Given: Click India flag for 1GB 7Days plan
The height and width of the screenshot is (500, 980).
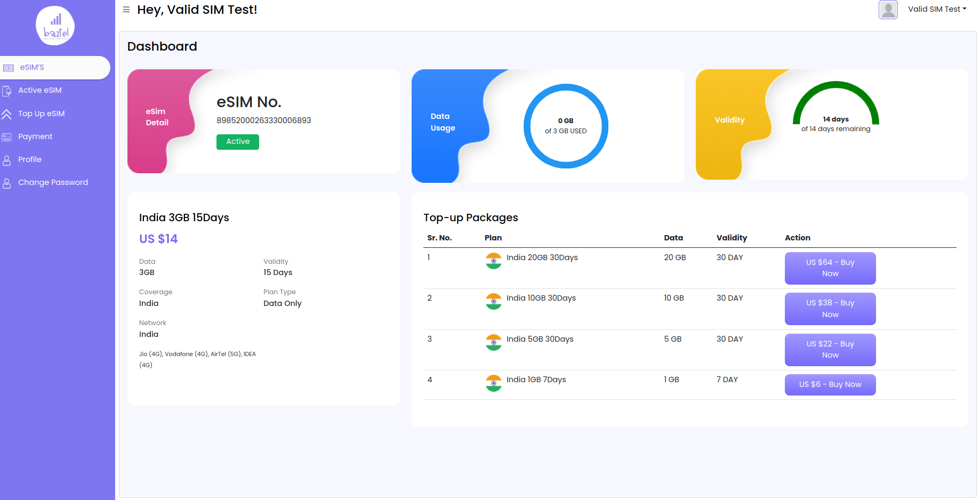Looking at the screenshot, I should tap(494, 383).
